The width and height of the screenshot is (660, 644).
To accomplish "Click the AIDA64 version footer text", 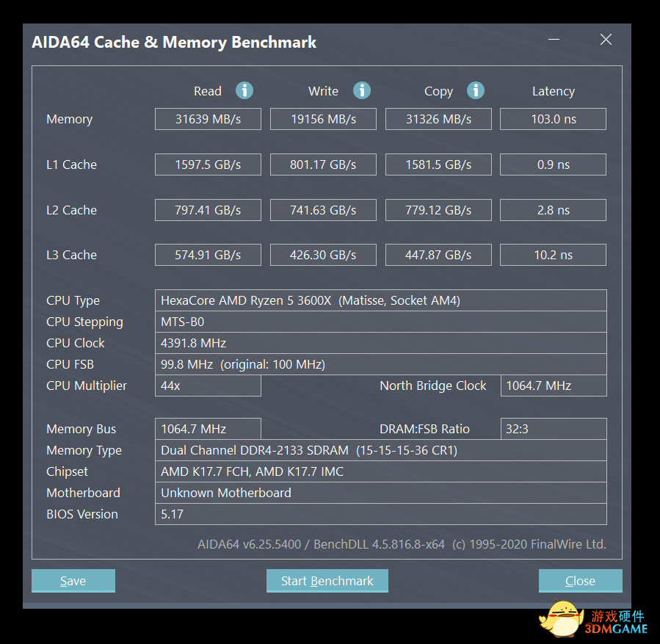I will click(x=402, y=545).
